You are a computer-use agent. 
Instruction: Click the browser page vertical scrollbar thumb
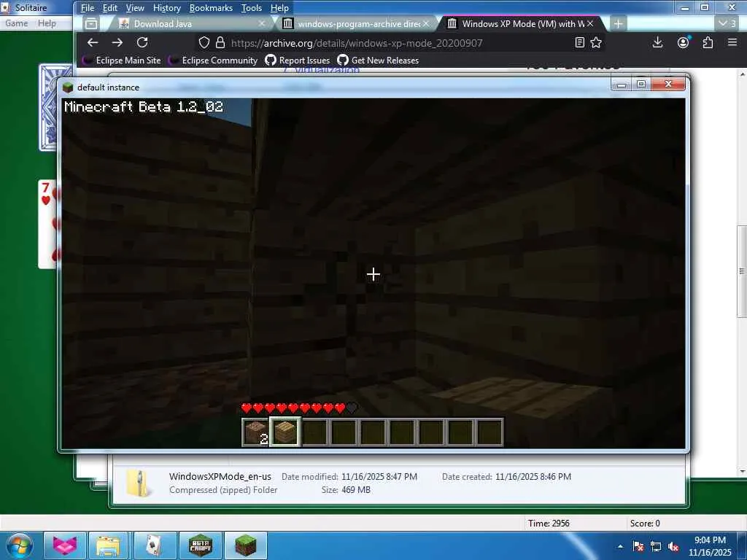[742, 271]
